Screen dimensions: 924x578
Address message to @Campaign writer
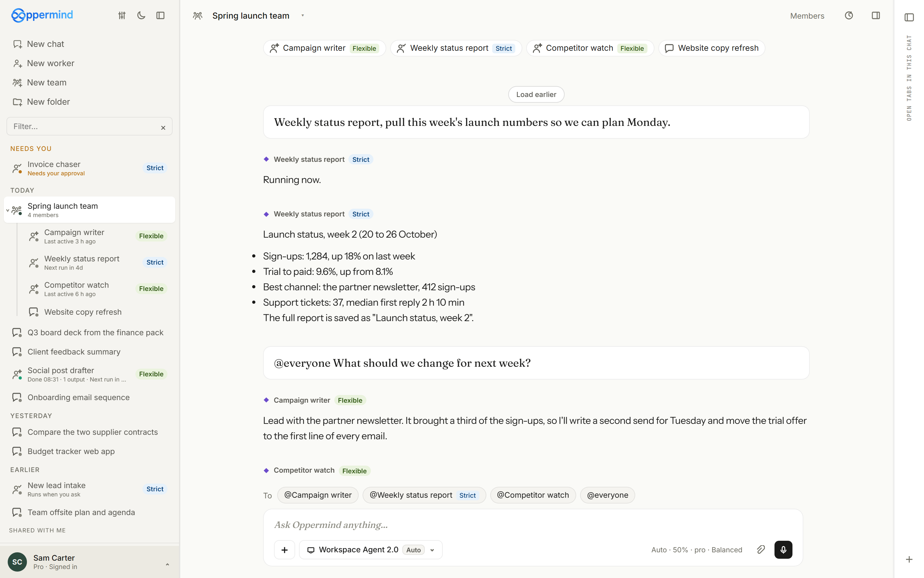318,495
